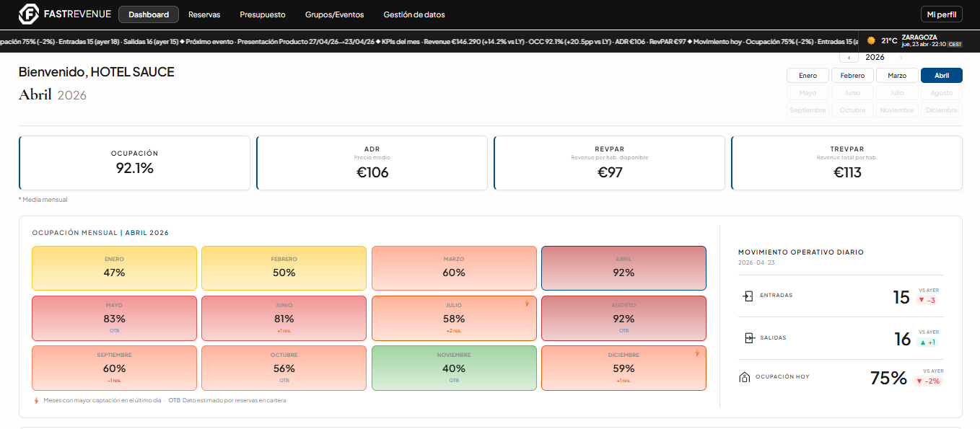
Task: Click the OTB legend label
Action: pos(174,400)
